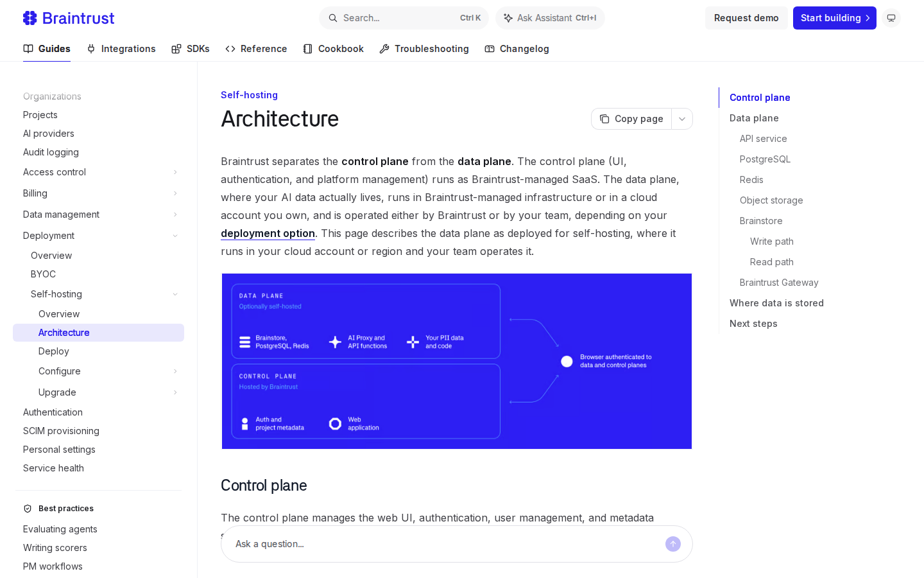Click the Copy page button

[x=631, y=119]
